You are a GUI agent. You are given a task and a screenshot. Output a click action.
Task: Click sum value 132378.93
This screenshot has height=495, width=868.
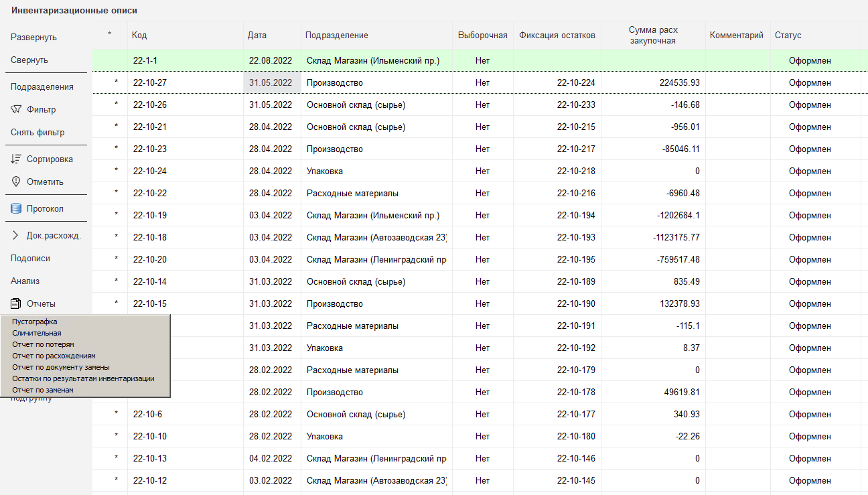point(679,304)
